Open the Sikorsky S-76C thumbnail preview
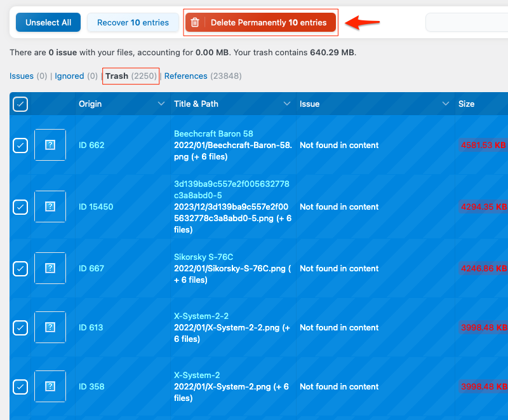508x420 pixels. [50, 268]
